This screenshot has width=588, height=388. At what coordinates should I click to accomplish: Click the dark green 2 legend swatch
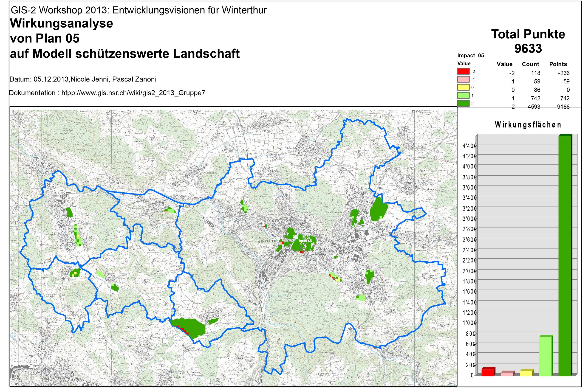click(x=463, y=104)
